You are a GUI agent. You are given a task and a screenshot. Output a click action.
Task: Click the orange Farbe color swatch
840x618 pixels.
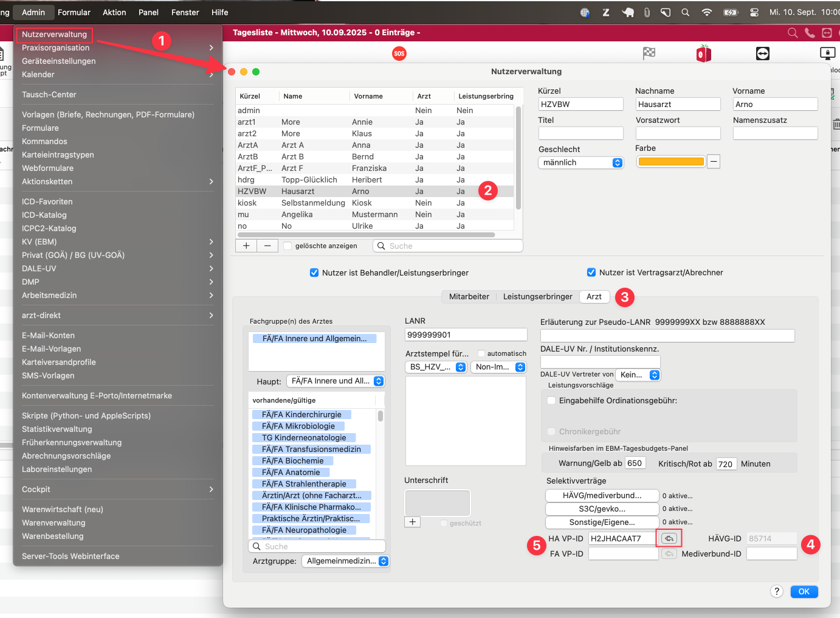[670, 162]
